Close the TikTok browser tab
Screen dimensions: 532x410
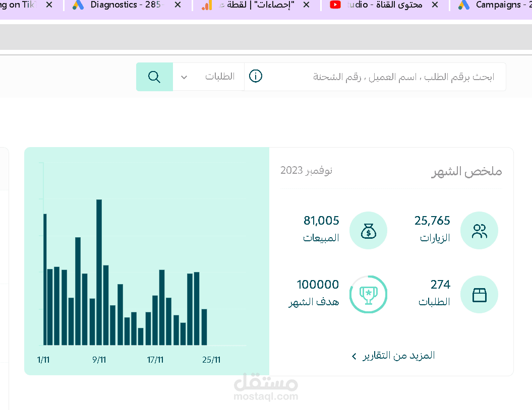point(49,5)
